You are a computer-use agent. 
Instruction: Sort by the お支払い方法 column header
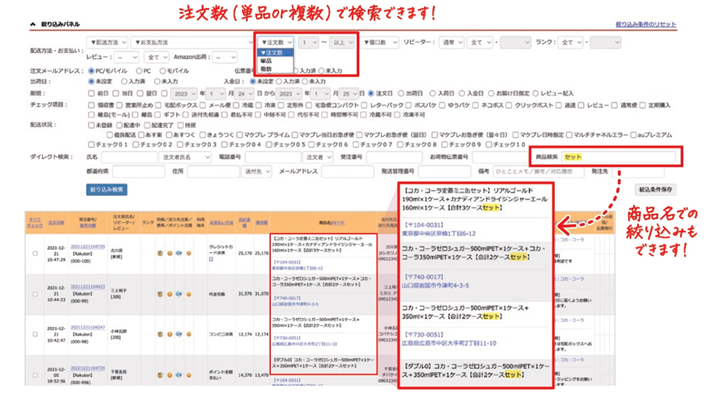(221, 222)
